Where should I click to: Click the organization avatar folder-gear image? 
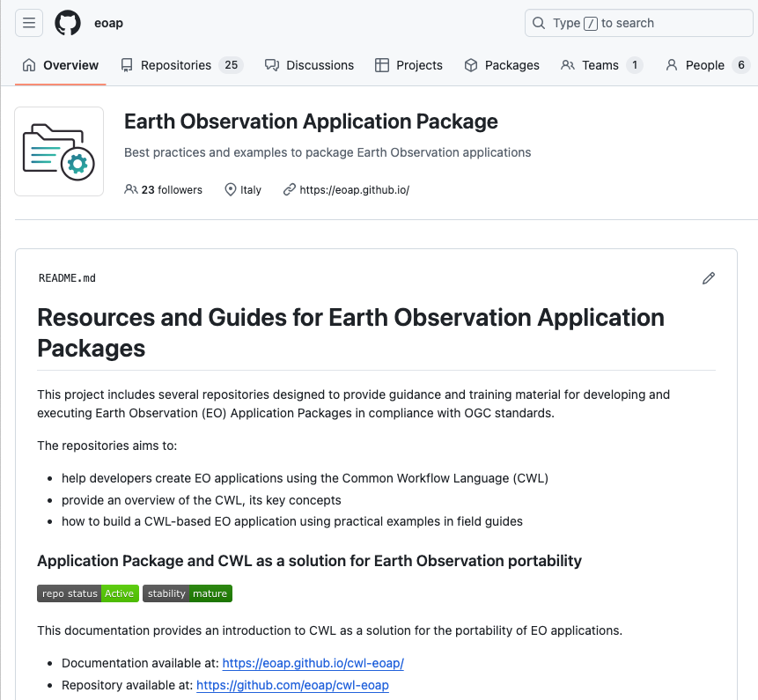click(59, 151)
